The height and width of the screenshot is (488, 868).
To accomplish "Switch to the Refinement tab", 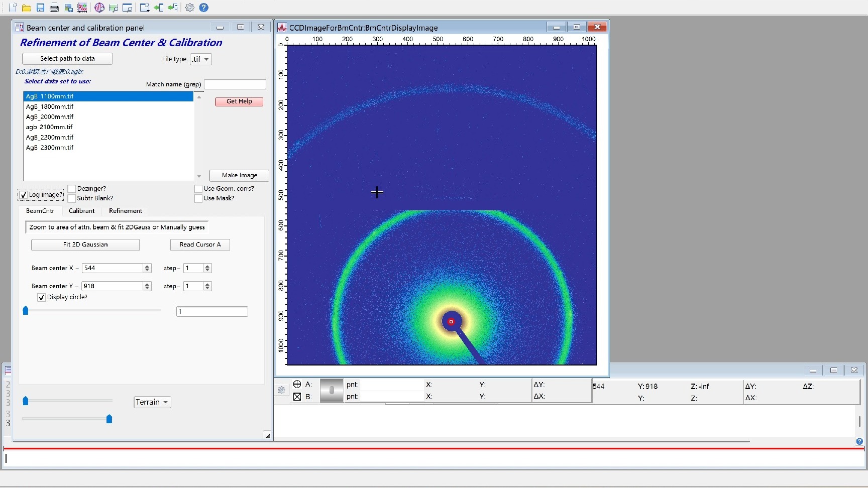I will pos(125,211).
